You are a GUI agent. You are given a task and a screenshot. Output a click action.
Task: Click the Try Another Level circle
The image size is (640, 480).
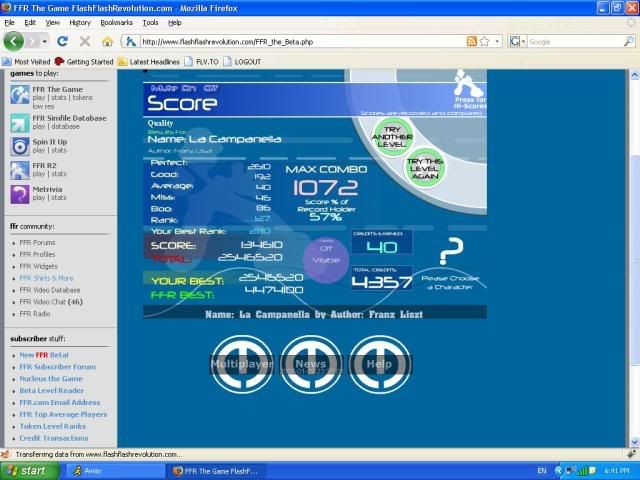pyautogui.click(x=392, y=136)
